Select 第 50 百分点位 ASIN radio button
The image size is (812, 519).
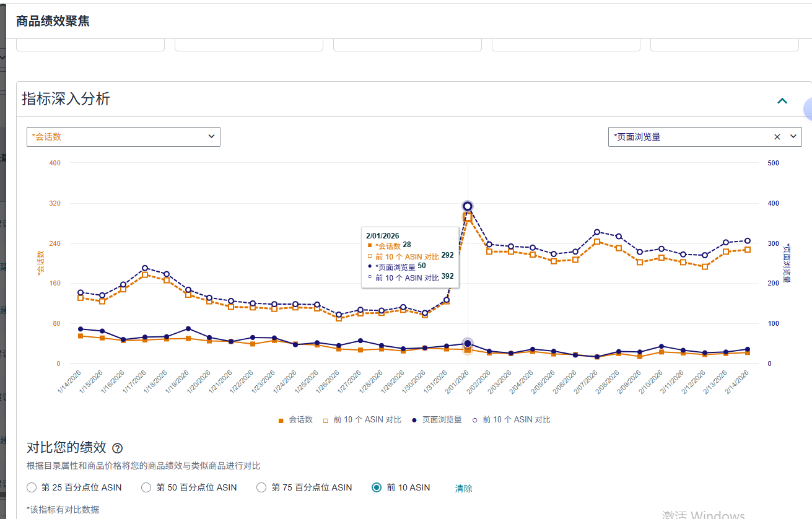point(146,487)
